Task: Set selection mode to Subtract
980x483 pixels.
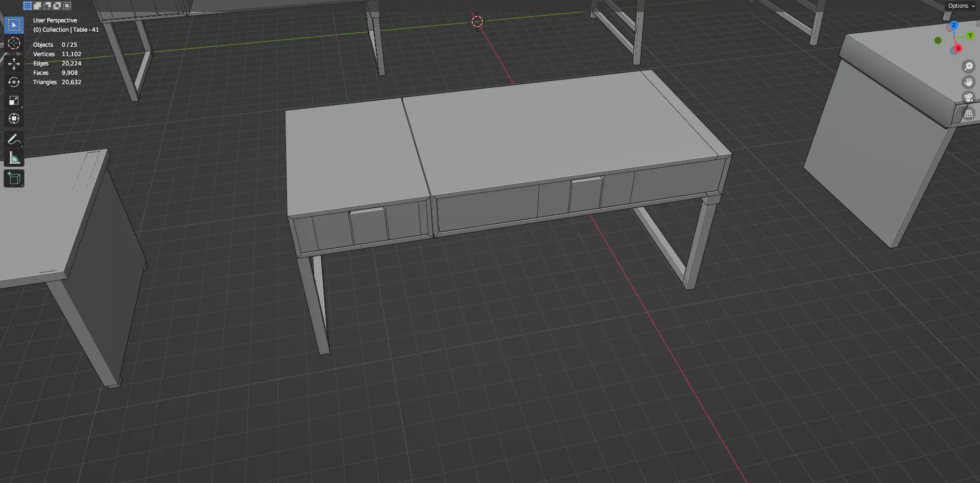Action: click(47, 6)
